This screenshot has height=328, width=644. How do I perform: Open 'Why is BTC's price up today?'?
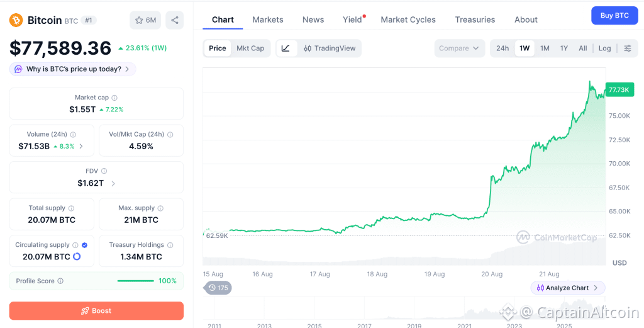73,69
